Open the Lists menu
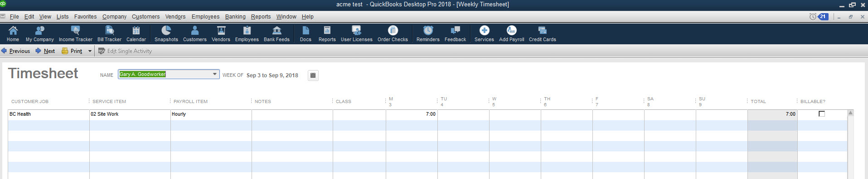 (63, 17)
